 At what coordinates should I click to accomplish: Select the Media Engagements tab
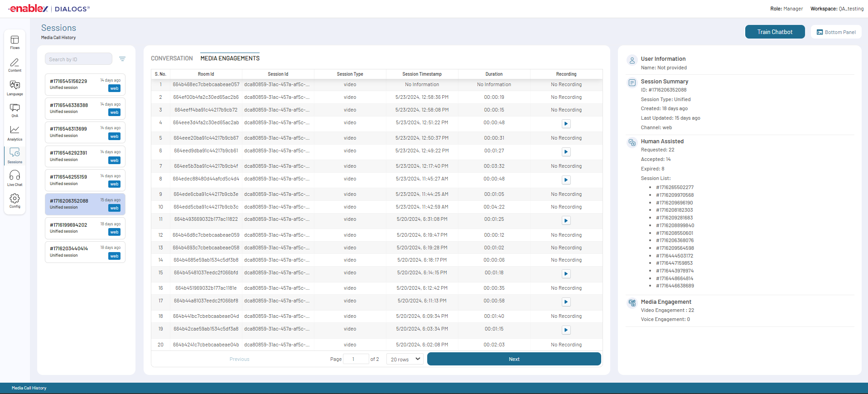pyautogui.click(x=230, y=58)
